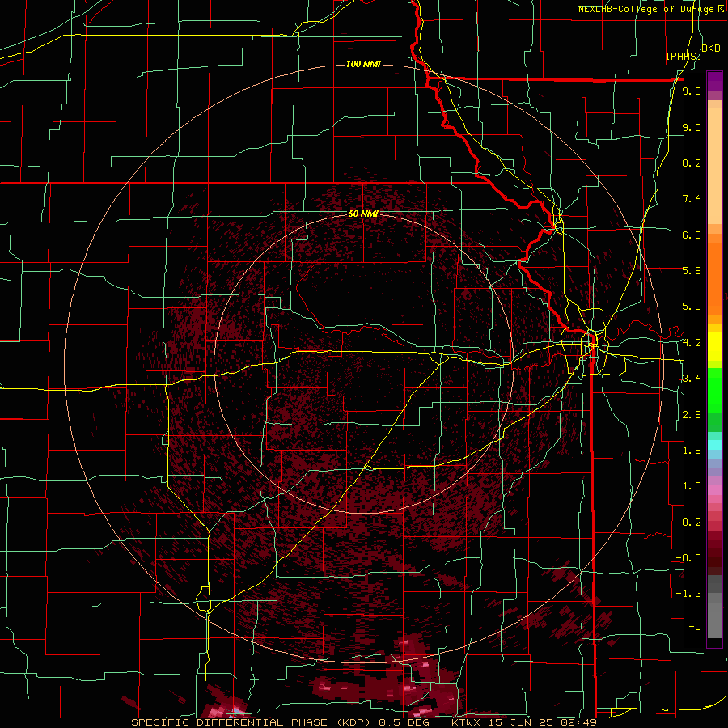Click the TH threshold label on the scale

(x=695, y=630)
